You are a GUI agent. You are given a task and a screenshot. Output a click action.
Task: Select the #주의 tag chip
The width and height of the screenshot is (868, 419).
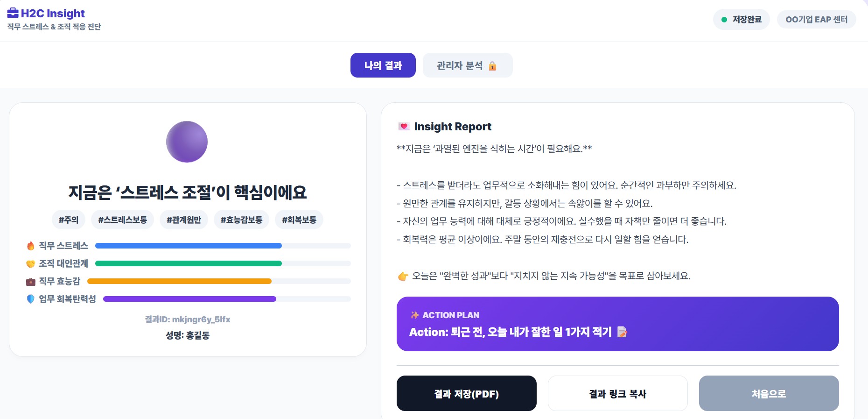click(x=68, y=220)
